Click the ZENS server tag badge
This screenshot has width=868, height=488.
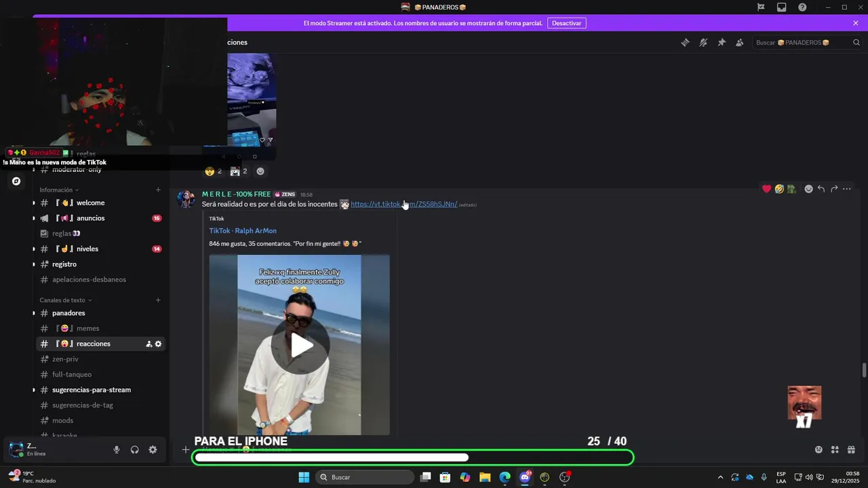coord(285,195)
